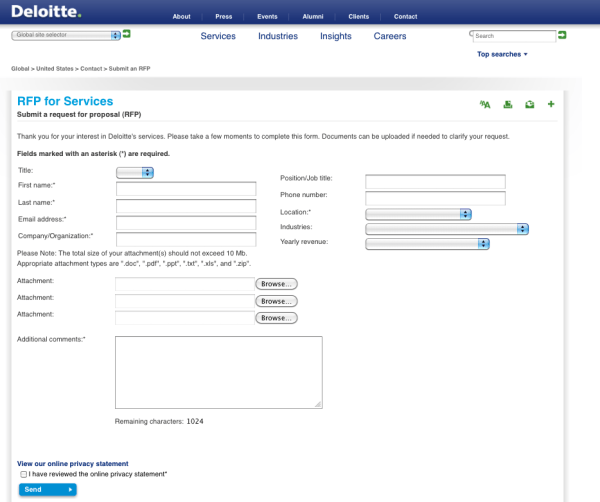This screenshot has width=600, height=502.
Task: Click Browse for first Attachment
Action: coord(276,284)
